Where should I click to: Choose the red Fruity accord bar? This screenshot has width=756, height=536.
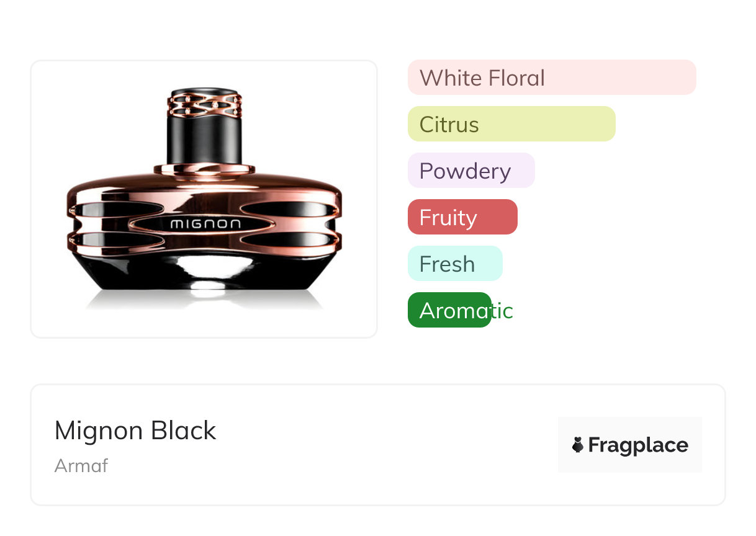[x=462, y=217]
